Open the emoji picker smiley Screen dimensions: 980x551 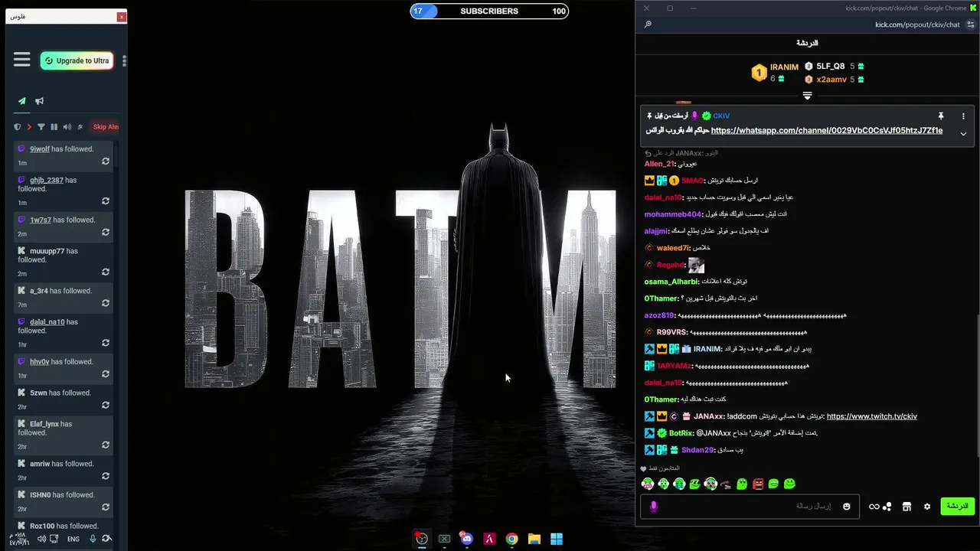pos(846,507)
